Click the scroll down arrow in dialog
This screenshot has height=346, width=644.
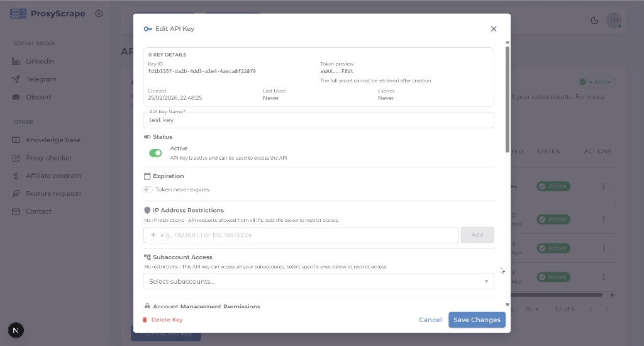(x=508, y=305)
